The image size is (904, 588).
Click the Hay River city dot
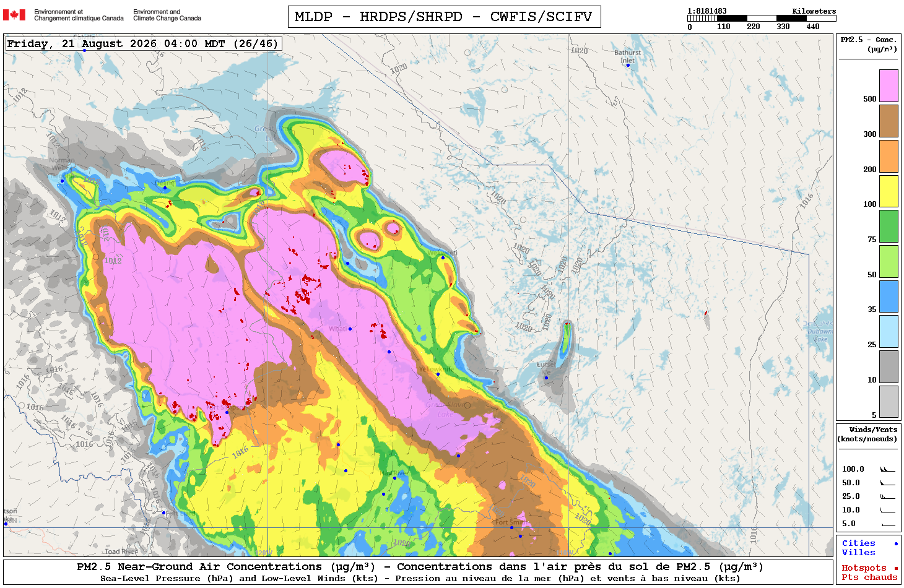[394, 478]
